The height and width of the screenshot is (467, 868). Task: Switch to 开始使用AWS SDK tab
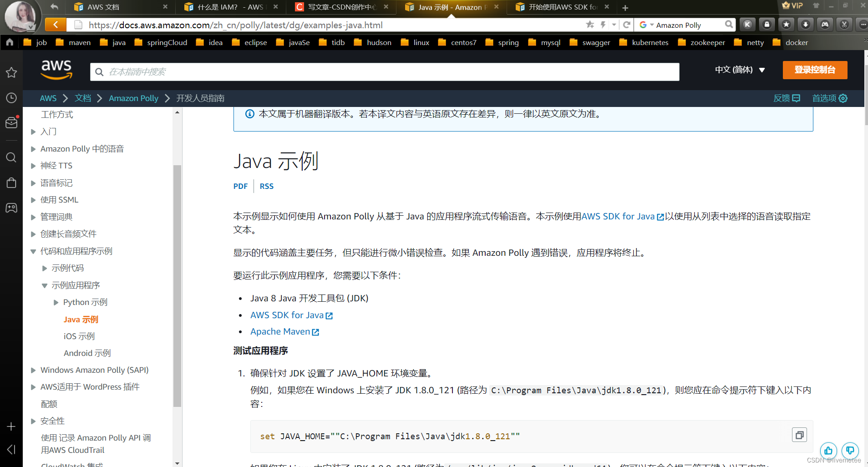562,7
